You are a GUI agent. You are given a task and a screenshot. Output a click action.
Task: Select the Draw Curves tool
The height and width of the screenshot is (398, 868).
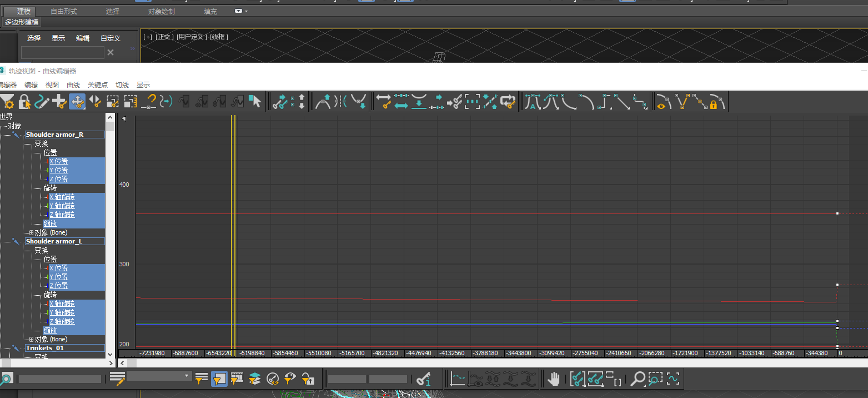pyautogui.click(x=42, y=102)
